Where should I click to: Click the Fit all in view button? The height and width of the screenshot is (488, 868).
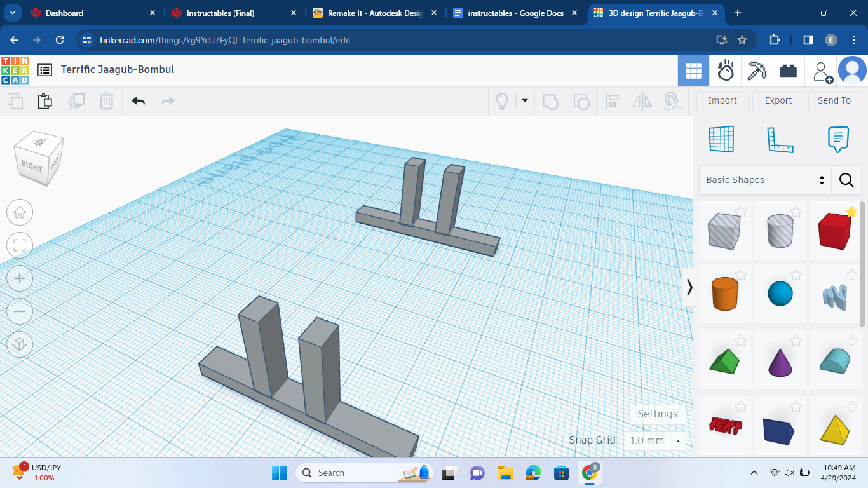pyautogui.click(x=20, y=245)
